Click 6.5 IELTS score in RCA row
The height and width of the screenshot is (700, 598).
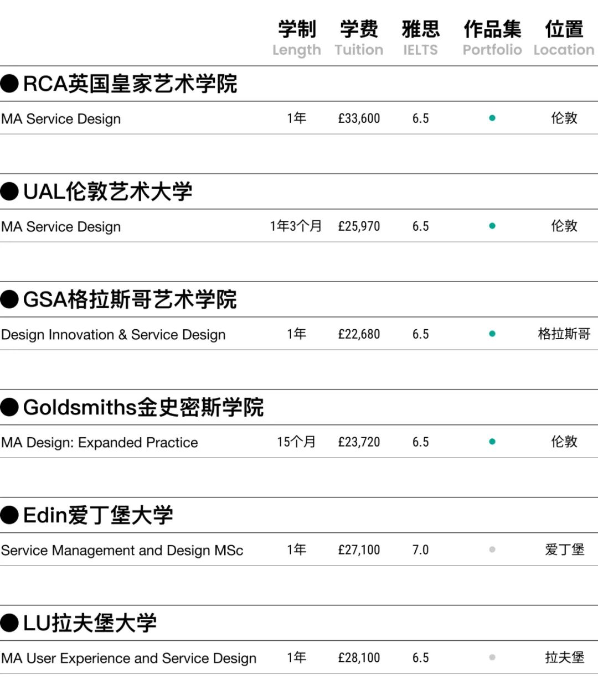click(x=421, y=118)
